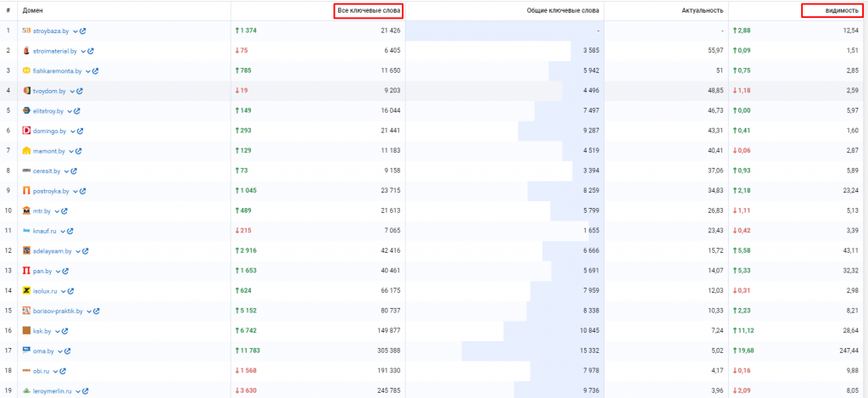The height and width of the screenshot is (398, 868).
Task: Open the mtr.by domain link
Action: 42,211
